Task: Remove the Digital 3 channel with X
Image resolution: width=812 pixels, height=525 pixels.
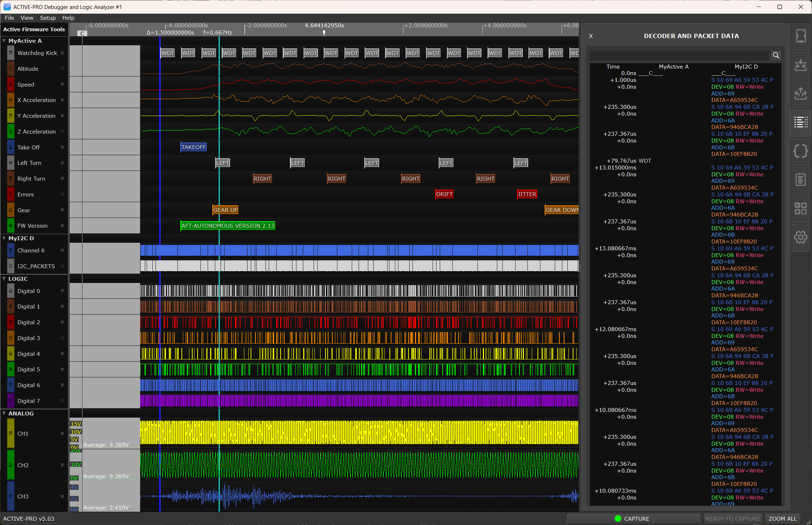Action: (62, 338)
